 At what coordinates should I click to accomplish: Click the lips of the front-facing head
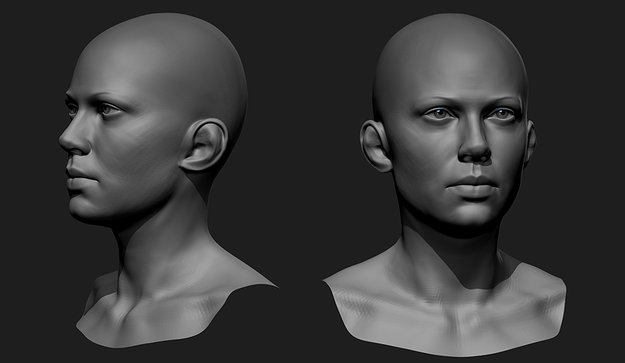(x=473, y=187)
